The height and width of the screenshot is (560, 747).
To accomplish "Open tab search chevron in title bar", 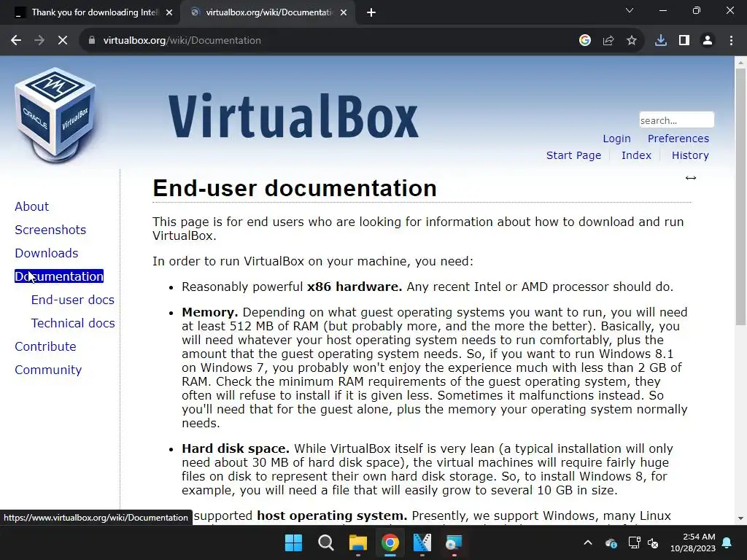I will pos(630,10).
